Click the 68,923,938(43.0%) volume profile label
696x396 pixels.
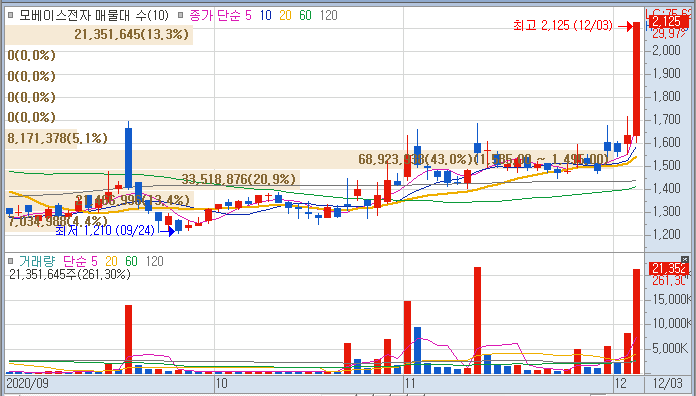click(x=415, y=159)
